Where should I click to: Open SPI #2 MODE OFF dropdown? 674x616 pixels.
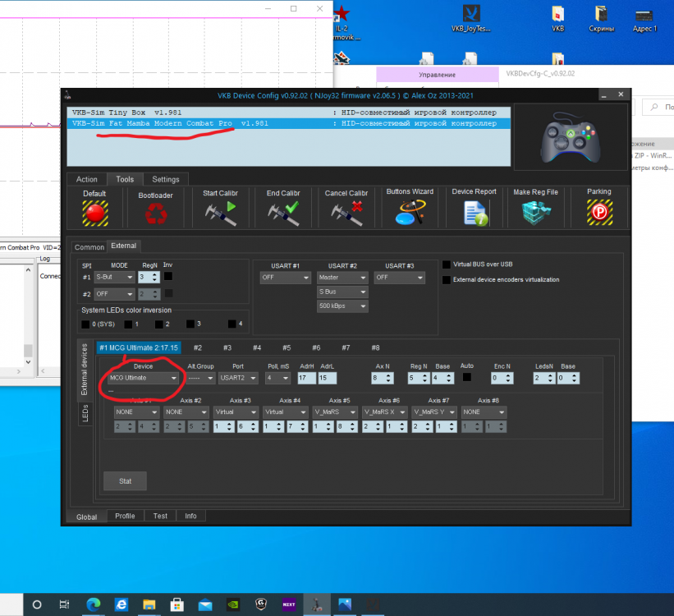114,294
